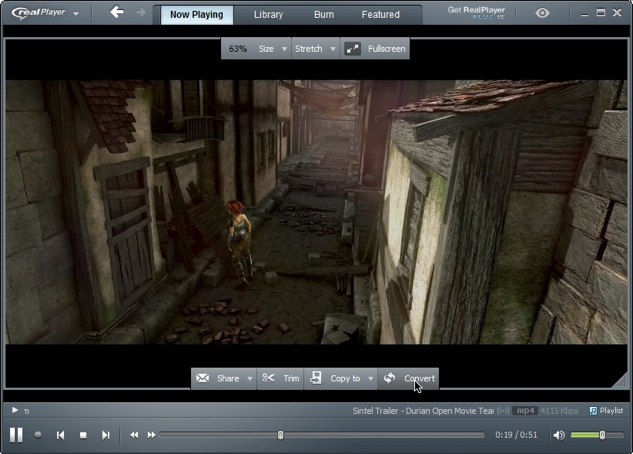Click Get RealPlayer Plus link
Screen dimensions: 633x454
(476, 13)
